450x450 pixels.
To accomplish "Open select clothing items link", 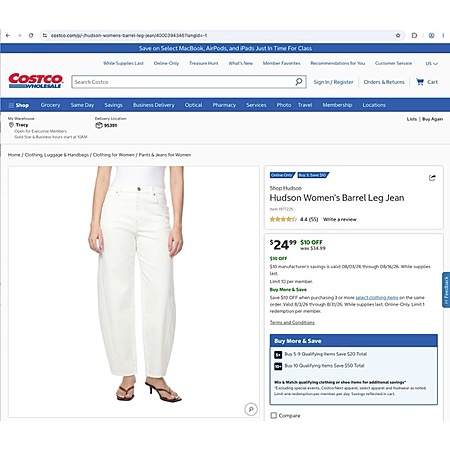I will coord(377,297).
